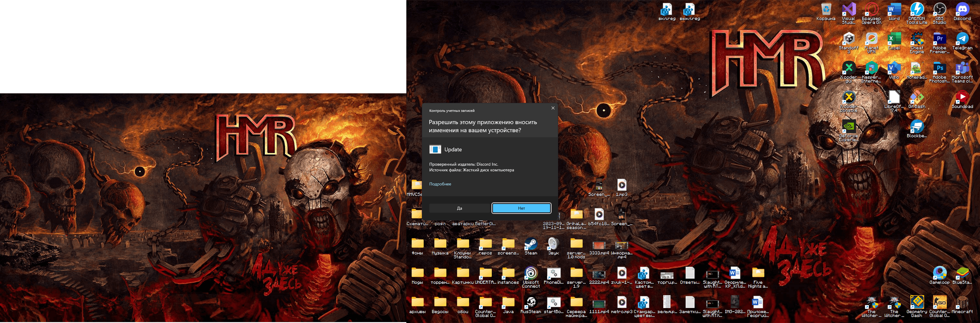The image size is (980, 323).
Task: Select the instances folder shortcut
Action: pyautogui.click(x=508, y=276)
